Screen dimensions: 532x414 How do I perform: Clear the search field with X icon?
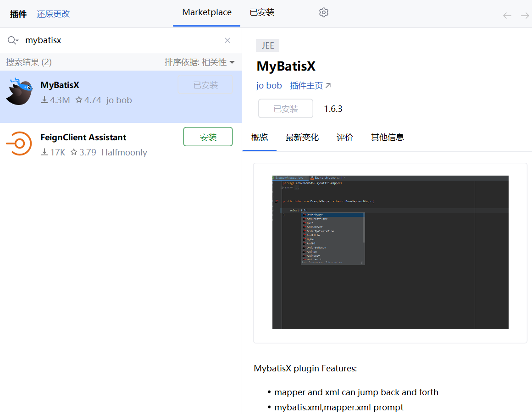point(227,40)
